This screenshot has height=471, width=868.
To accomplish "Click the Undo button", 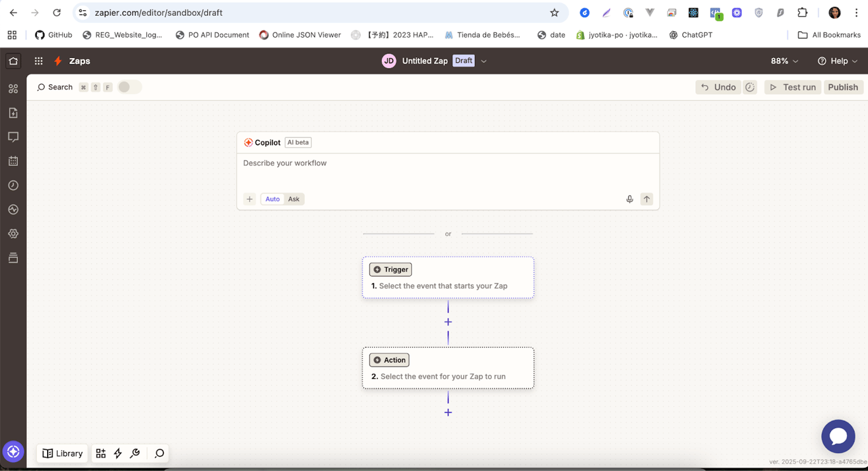I will 718,87.
